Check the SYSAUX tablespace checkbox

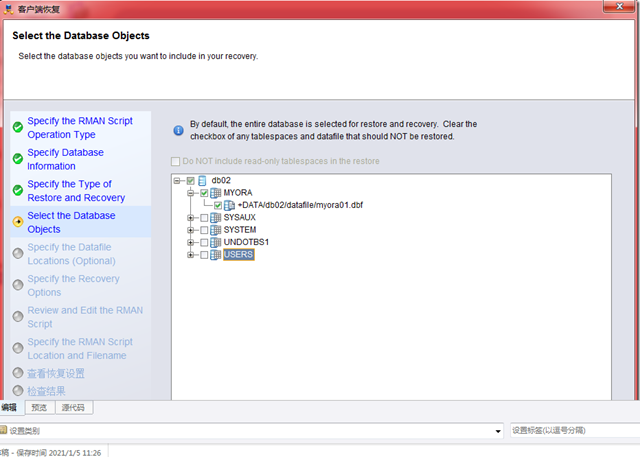click(204, 217)
